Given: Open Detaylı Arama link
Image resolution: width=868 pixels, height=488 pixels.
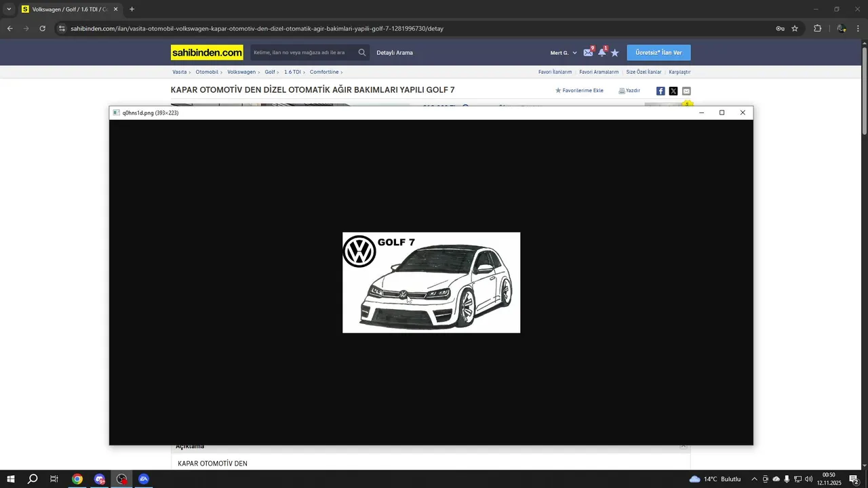Looking at the screenshot, I should click(x=395, y=52).
